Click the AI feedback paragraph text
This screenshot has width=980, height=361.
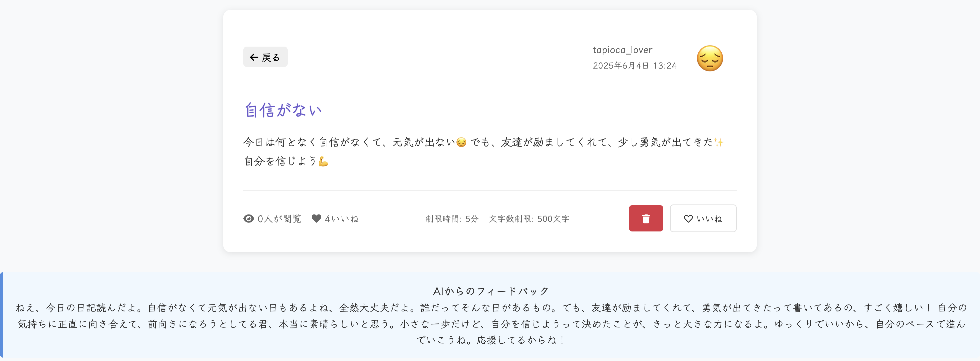pyautogui.click(x=491, y=324)
